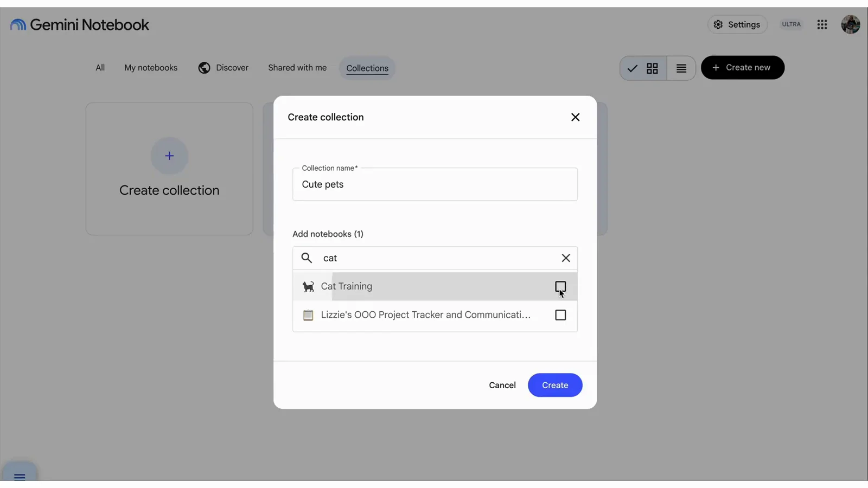868x488 pixels.
Task: Open Settings from the top bar
Action: (737, 24)
